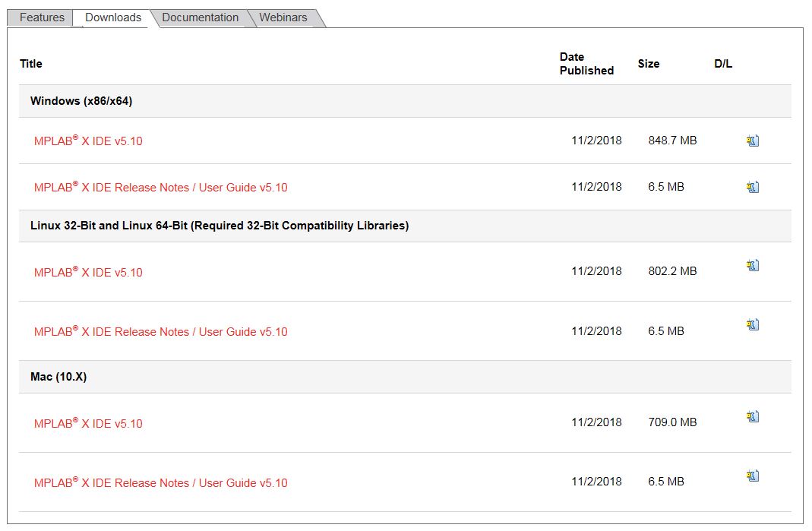The width and height of the screenshot is (812, 531).
Task: Click download icon for Mac Release Notes / User Guide
Action: point(753,476)
